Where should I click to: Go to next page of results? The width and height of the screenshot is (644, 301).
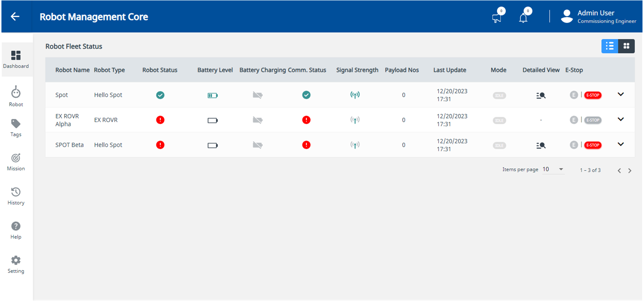630,171
